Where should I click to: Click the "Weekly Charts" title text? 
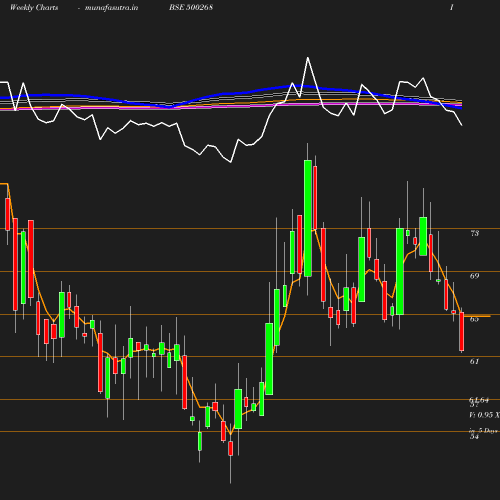(x=34, y=7)
